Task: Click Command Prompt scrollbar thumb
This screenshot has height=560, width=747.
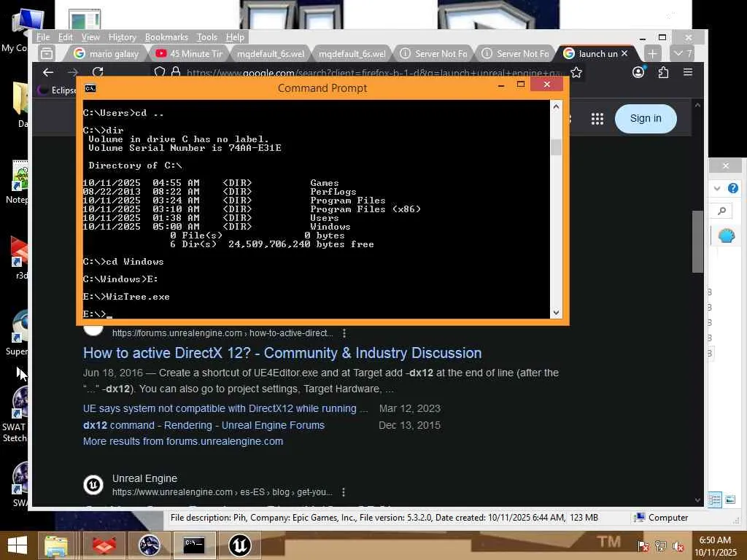Action: [x=556, y=147]
